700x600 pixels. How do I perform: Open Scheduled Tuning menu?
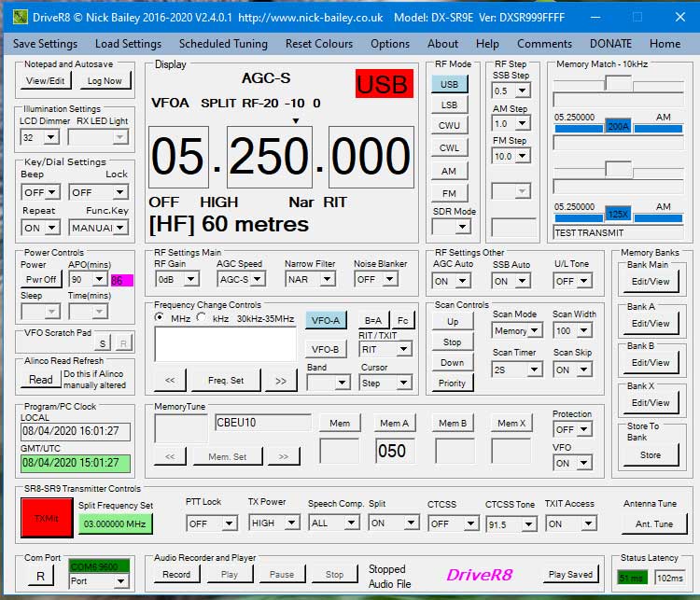(223, 44)
